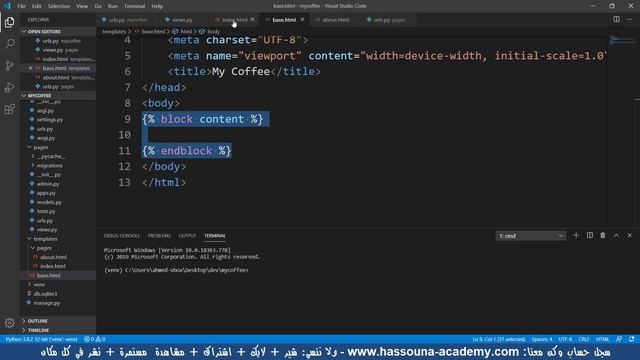Click the body breadcrumb segment
The image size is (640, 360).
[213, 31]
